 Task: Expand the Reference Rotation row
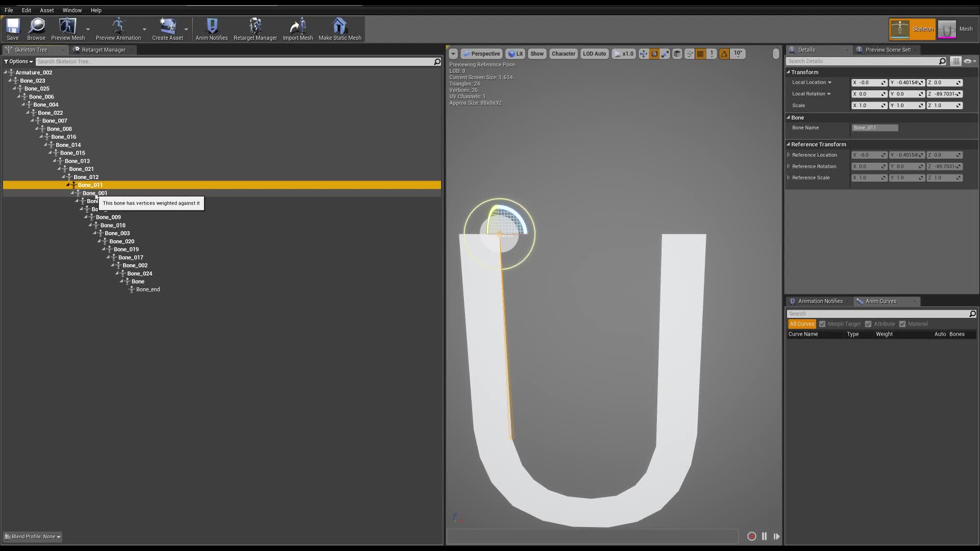coord(789,166)
